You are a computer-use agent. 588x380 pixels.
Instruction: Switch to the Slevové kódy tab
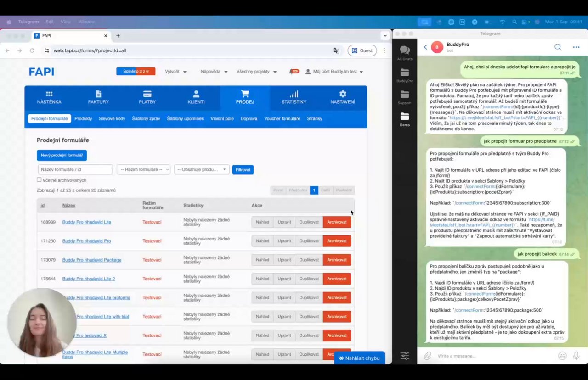112,118
